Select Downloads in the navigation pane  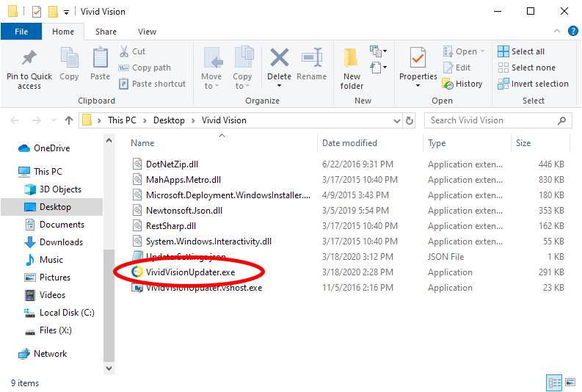pyautogui.click(x=54, y=242)
